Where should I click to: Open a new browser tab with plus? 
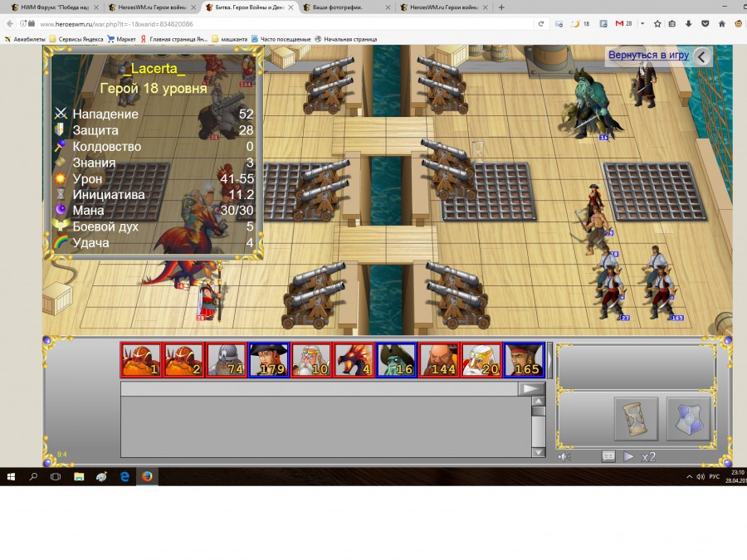click(x=501, y=7)
